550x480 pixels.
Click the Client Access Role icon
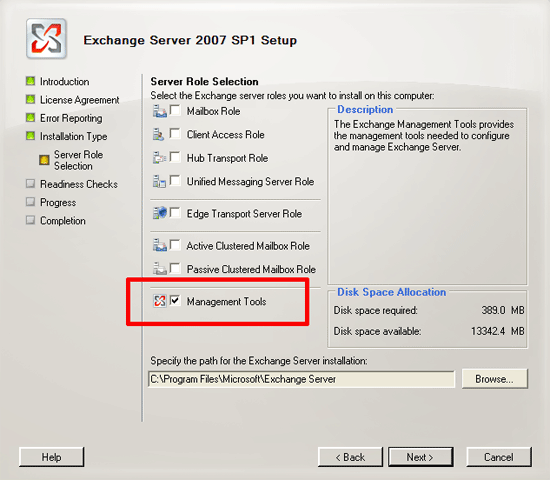tap(159, 134)
